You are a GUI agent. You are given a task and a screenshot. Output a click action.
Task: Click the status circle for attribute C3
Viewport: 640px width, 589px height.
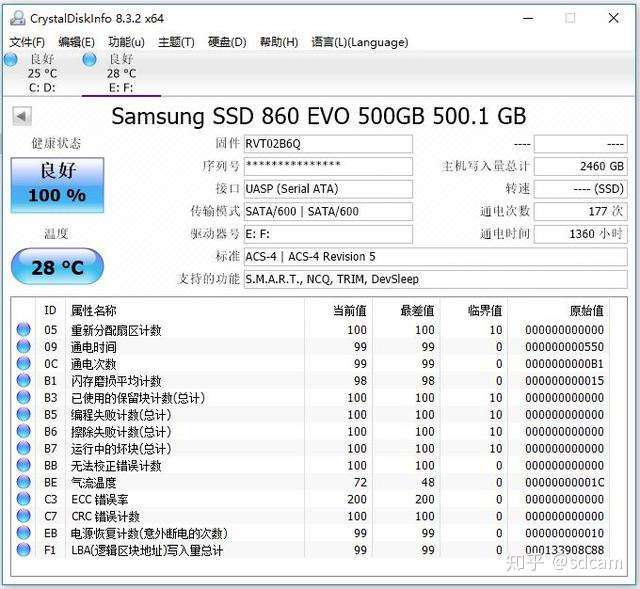(24, 499)
